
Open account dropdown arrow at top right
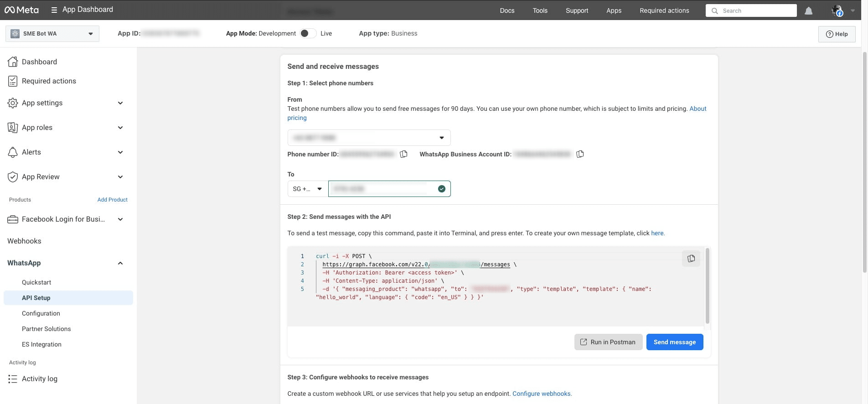pos(852,10)
